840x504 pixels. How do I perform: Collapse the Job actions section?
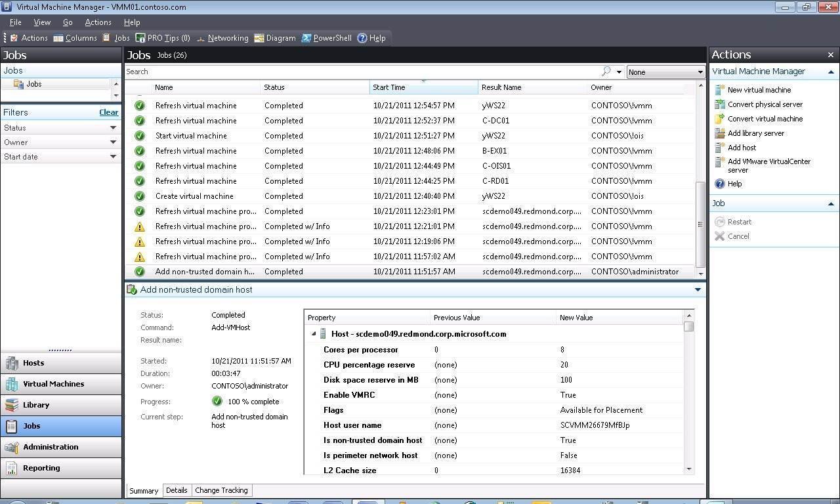(x=831, y=203)
